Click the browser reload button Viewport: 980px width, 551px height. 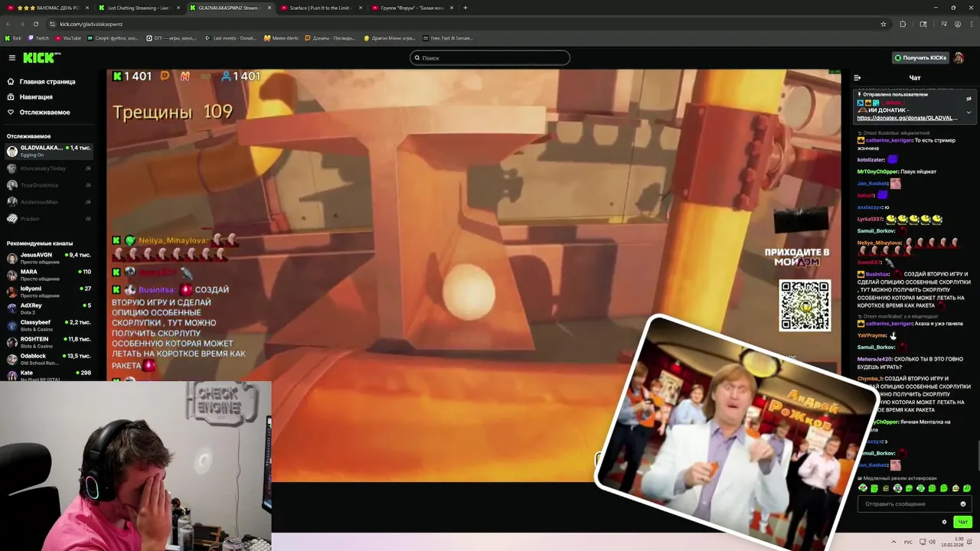pos(35,24)
